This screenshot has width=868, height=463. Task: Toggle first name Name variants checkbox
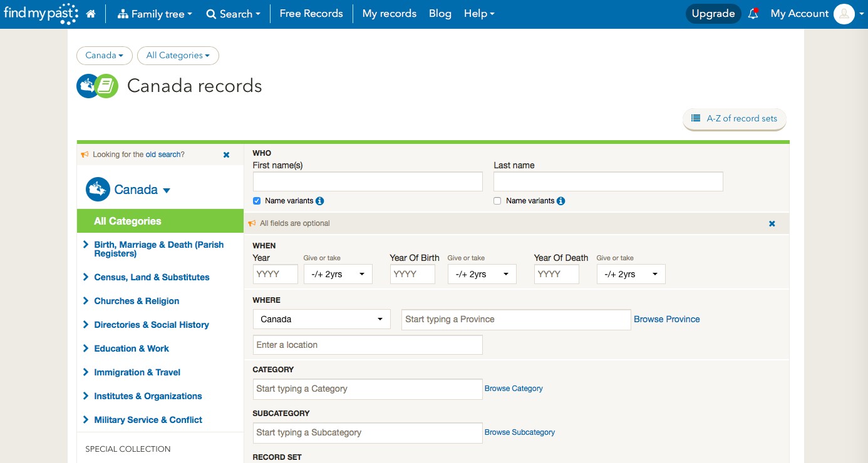(257, 201)
